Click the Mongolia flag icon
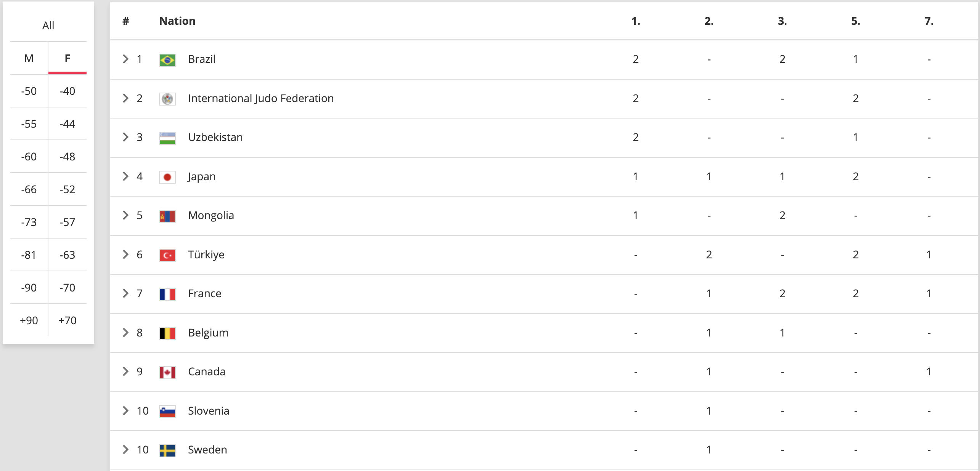Viewport: 980px width, 471px height. pos(167,216)
